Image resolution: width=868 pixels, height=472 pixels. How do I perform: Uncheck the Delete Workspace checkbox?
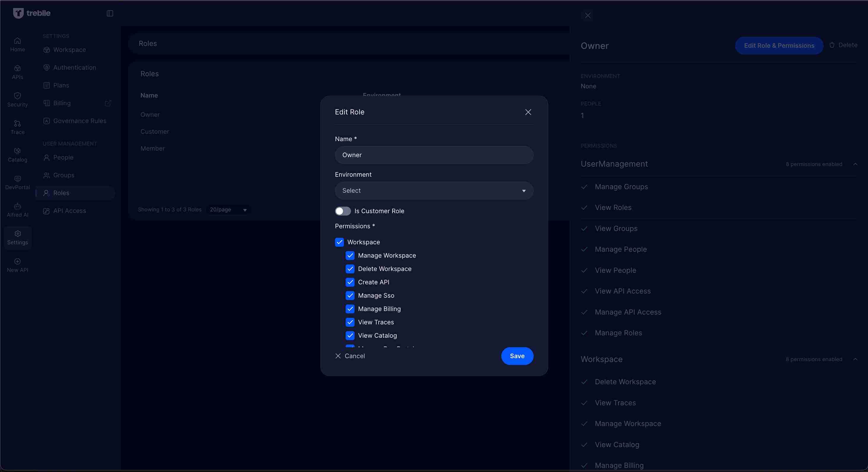pos(350,269)
